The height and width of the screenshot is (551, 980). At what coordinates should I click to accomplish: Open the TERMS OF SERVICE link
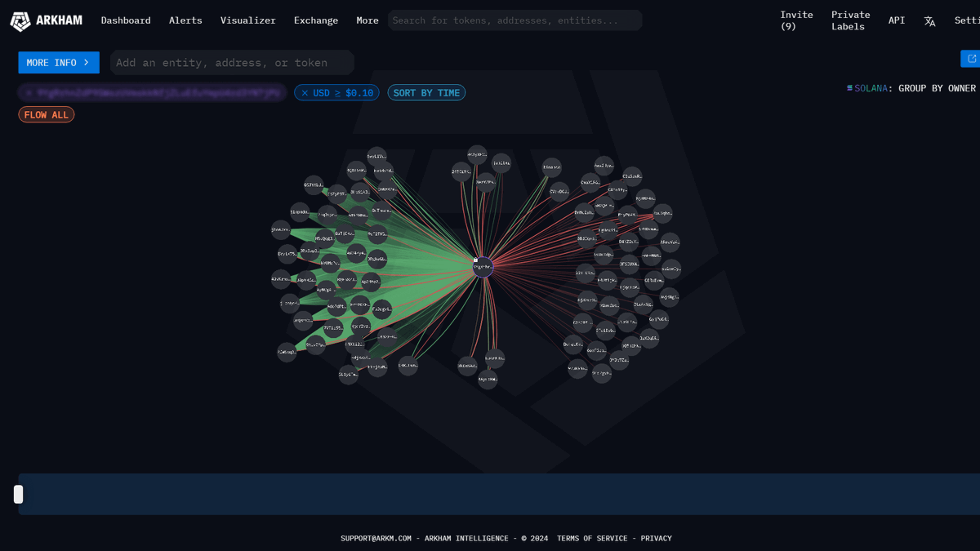click(x=592, y=539)
